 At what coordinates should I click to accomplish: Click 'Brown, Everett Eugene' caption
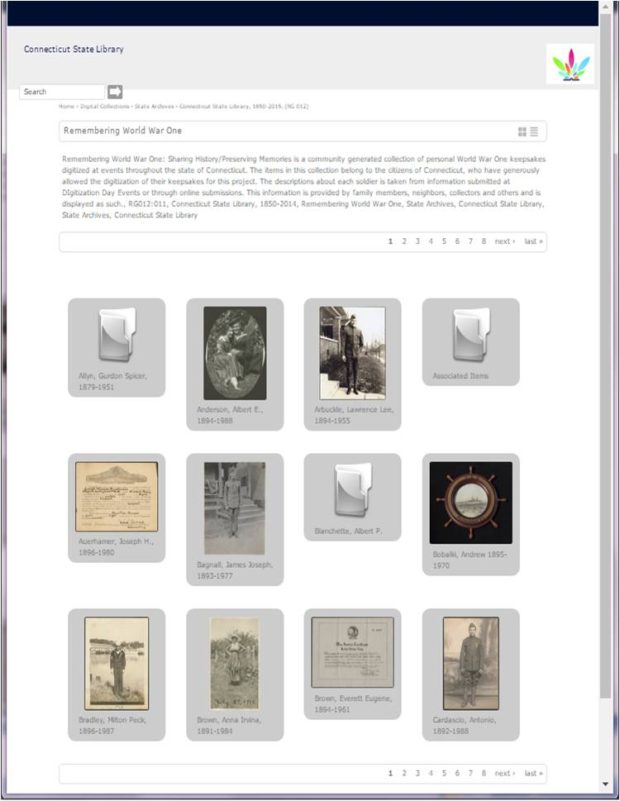[353, 704]
